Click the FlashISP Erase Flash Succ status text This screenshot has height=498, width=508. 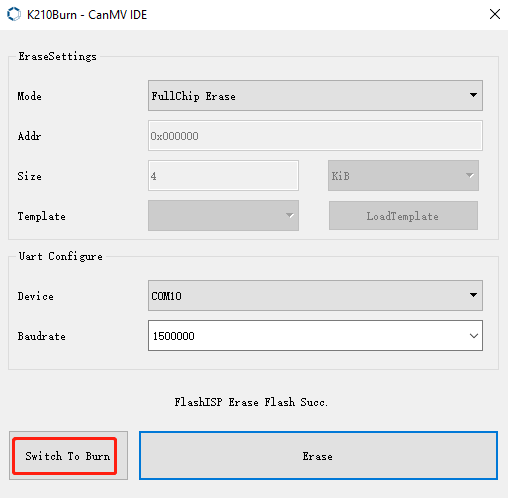(251, 402)
